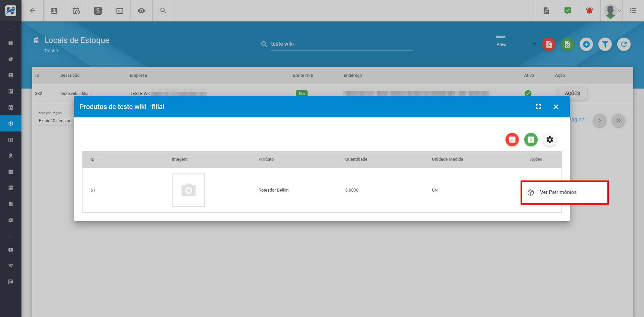Open the calendar clock icon in sidebar
644x317 pixels.
click(x=11, y=108)
